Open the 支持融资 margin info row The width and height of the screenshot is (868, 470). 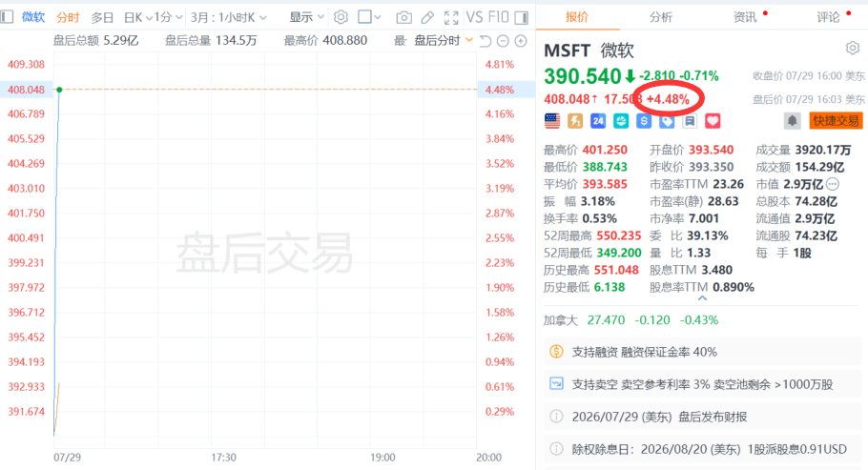[x=701, y=352]
